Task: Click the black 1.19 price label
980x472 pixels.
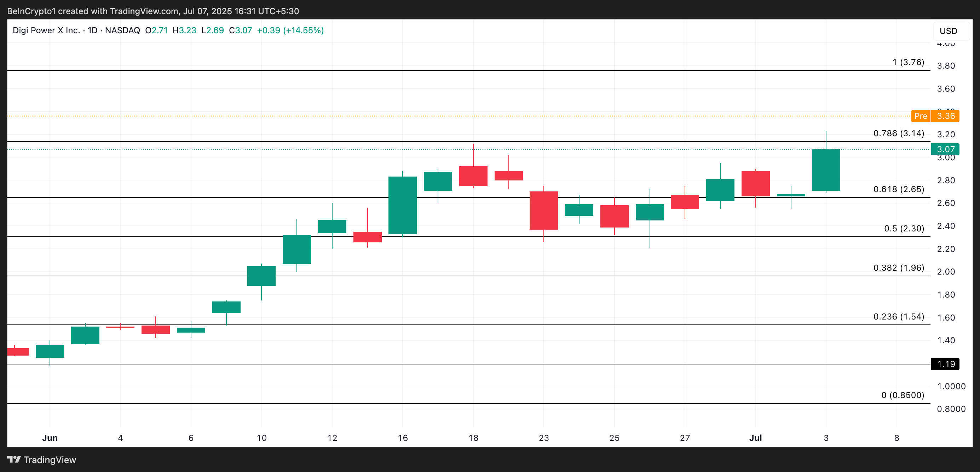Action: pyautogui.click(x=945, y=364)
